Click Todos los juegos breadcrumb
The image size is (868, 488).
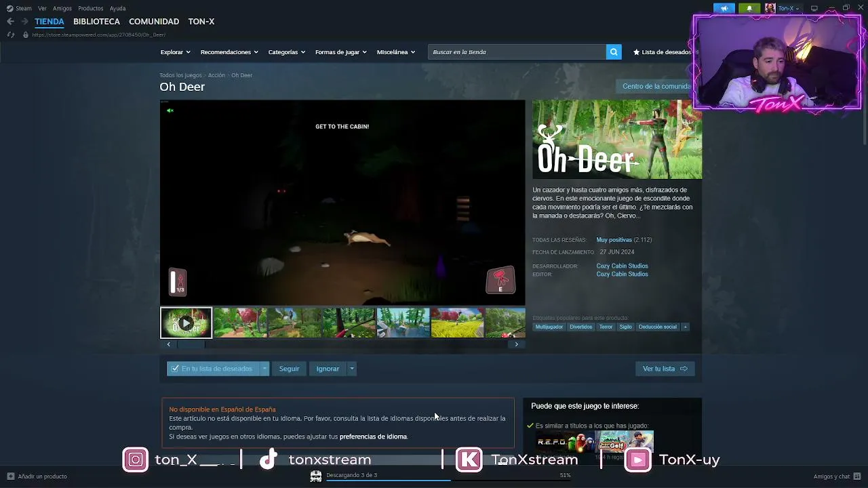(x=180, y=75)
